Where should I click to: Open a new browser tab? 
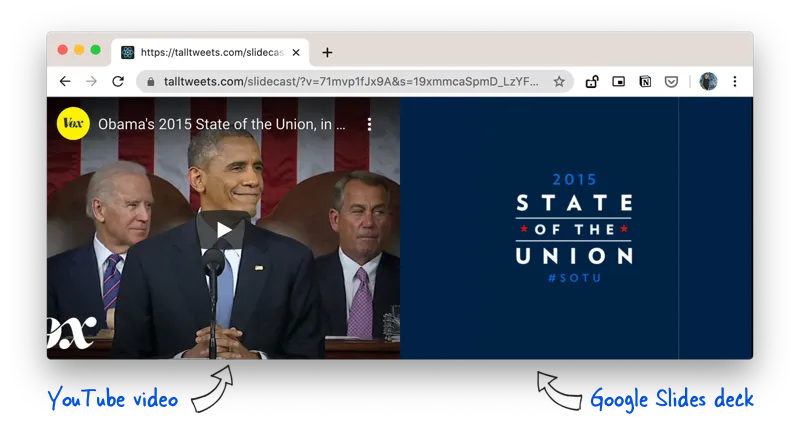tap(327, 52)
